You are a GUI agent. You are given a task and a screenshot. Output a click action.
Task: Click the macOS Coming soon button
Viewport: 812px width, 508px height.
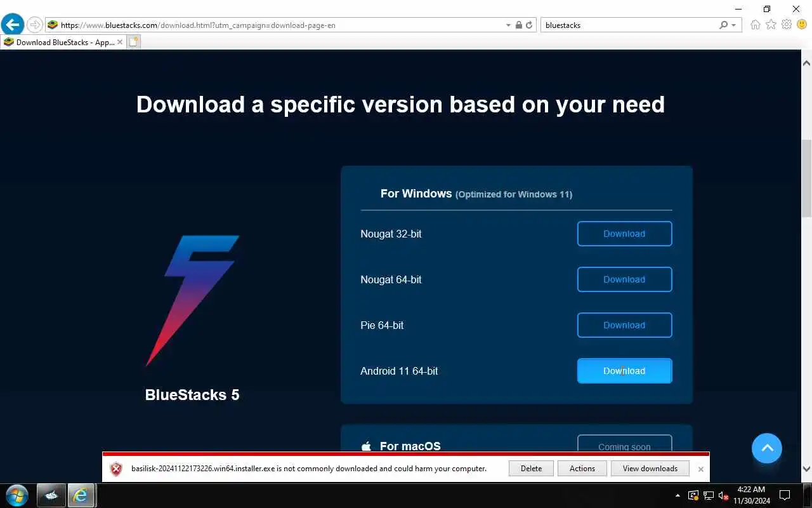(624, 444)
